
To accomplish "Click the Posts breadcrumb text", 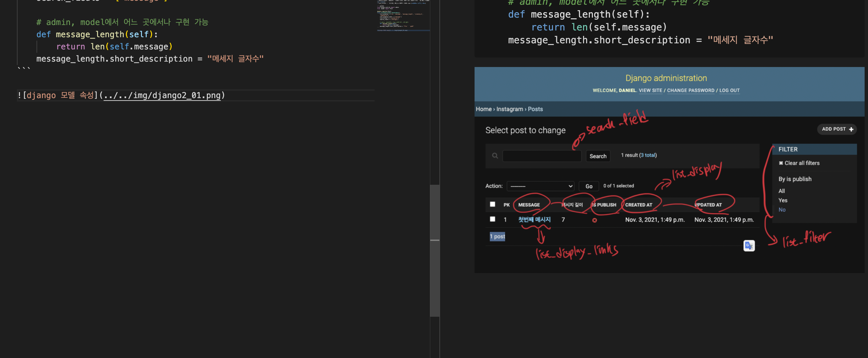I will (535, 109).
